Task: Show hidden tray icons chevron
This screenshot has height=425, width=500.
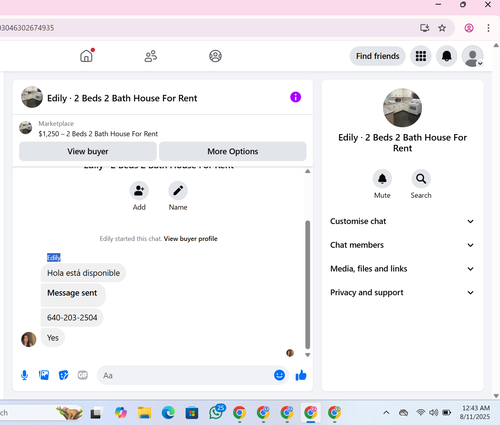Action: tap(386, 413)
